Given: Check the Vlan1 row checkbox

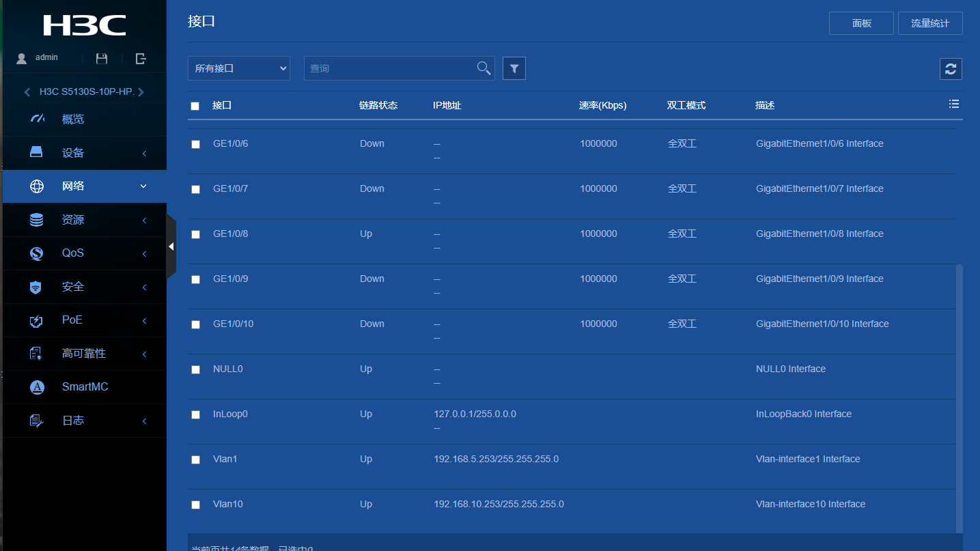Looking at the screenshot, I should click(196, 460).
